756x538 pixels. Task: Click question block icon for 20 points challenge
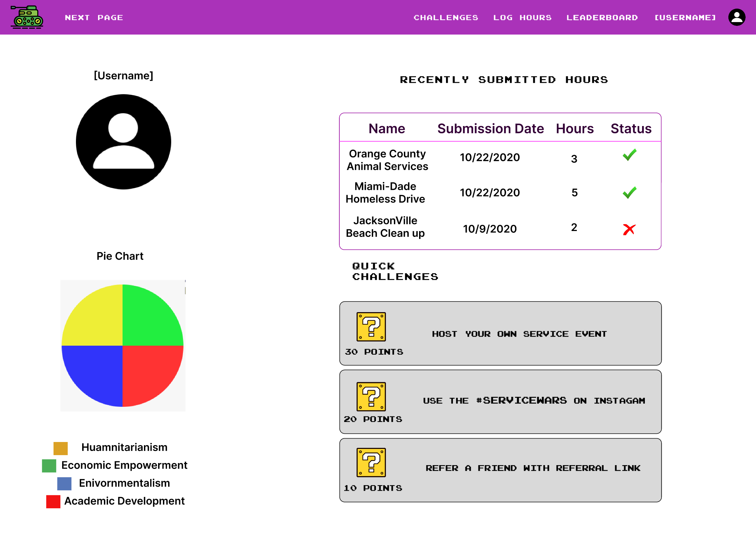(x=371, y=396)
